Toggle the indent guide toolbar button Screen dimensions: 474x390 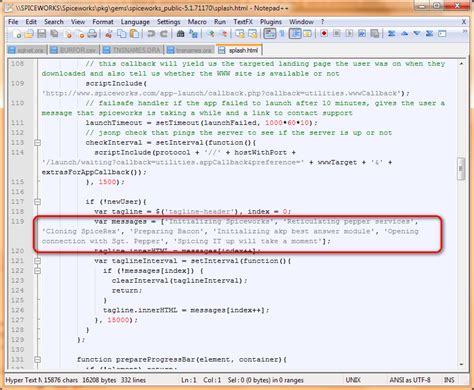pos(295,34)
